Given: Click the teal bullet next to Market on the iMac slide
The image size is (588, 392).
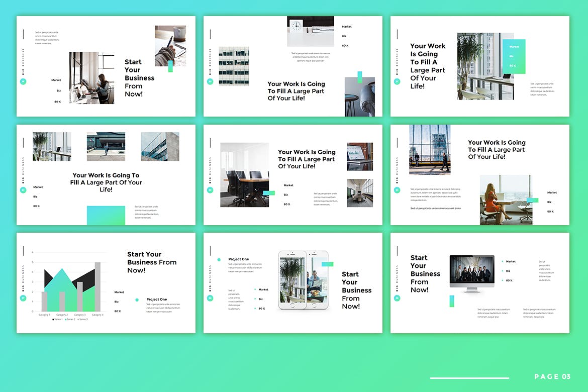Looking at the screenshot, I should coord(502,261).
